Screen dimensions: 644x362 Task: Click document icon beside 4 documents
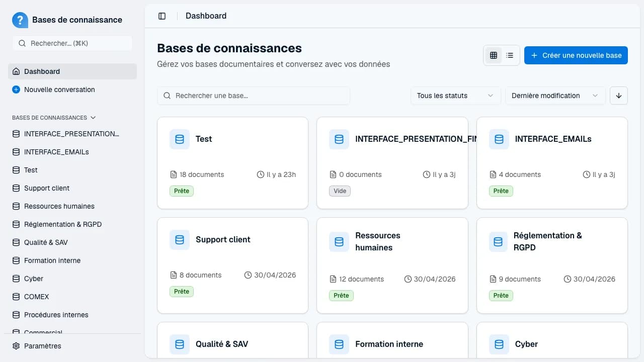pos(493,175)
